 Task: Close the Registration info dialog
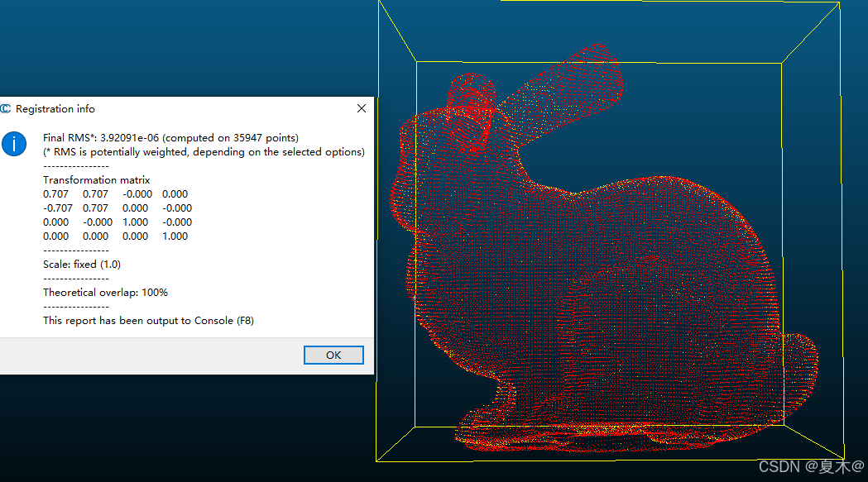coord(362,108)
